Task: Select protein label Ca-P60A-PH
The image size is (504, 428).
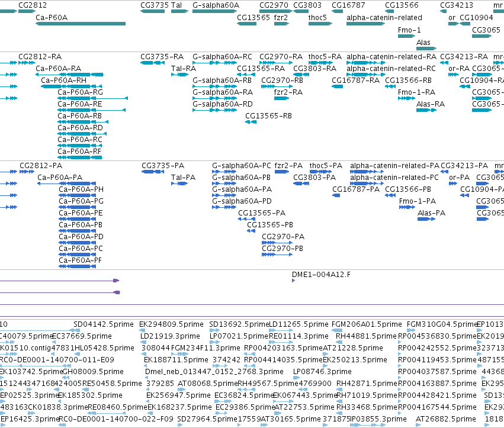Action: point(81,189)
